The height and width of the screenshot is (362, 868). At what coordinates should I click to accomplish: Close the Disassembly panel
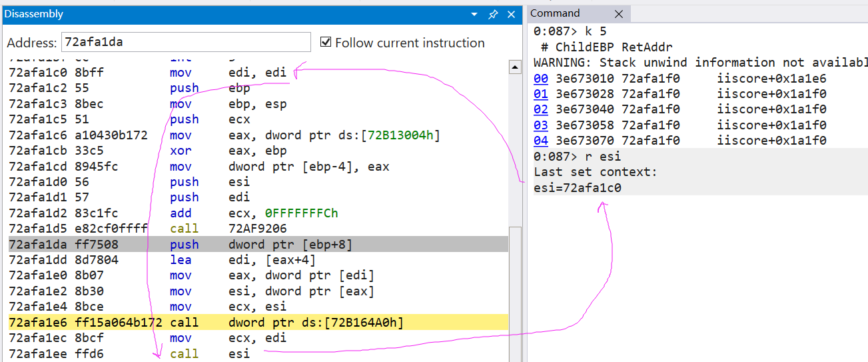point(511,14)
